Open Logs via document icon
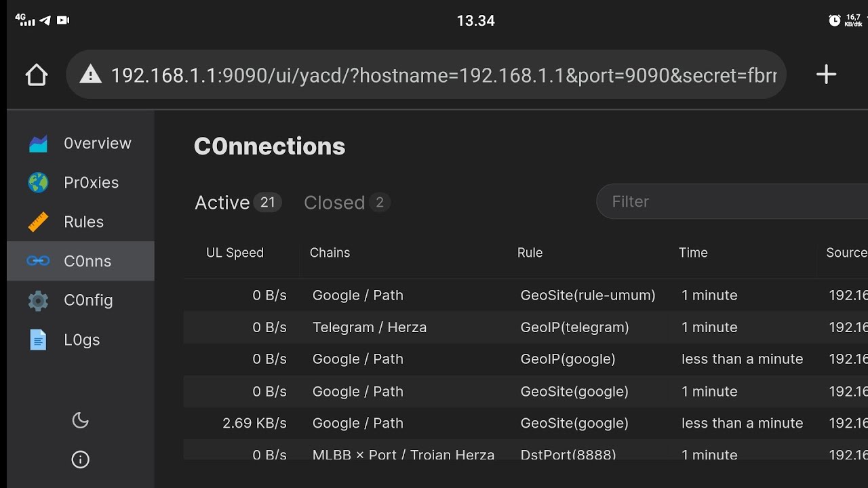This screenshot has height=488, width=868. 38,340
